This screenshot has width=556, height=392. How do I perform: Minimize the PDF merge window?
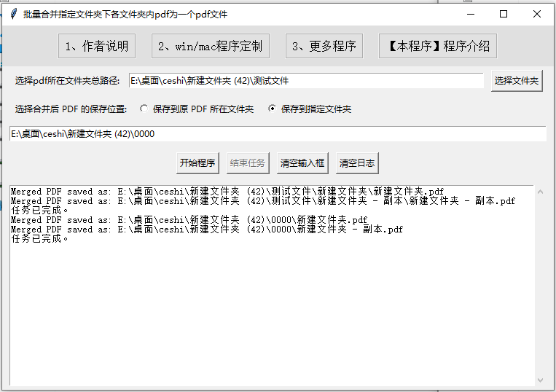471,14
